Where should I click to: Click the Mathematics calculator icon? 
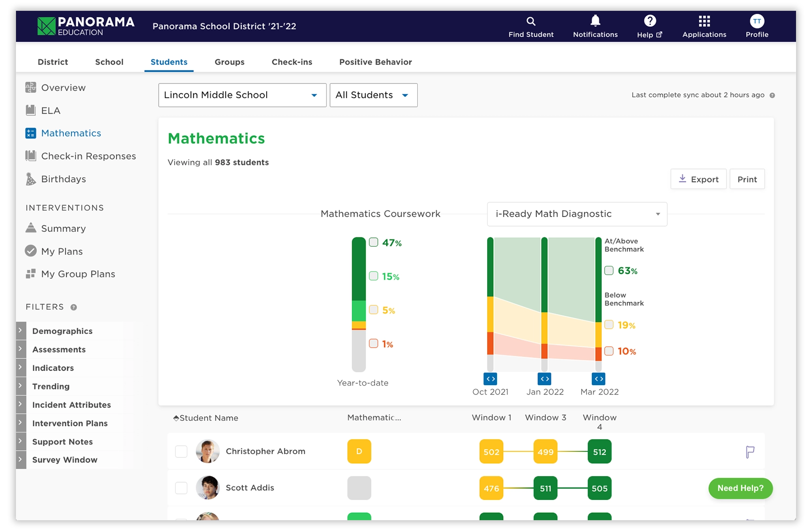click(x=31, y=133)
